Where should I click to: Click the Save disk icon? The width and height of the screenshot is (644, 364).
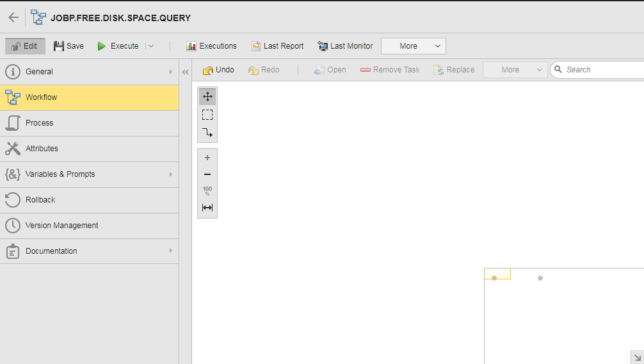pyautogui.click(x=59, y=46)
